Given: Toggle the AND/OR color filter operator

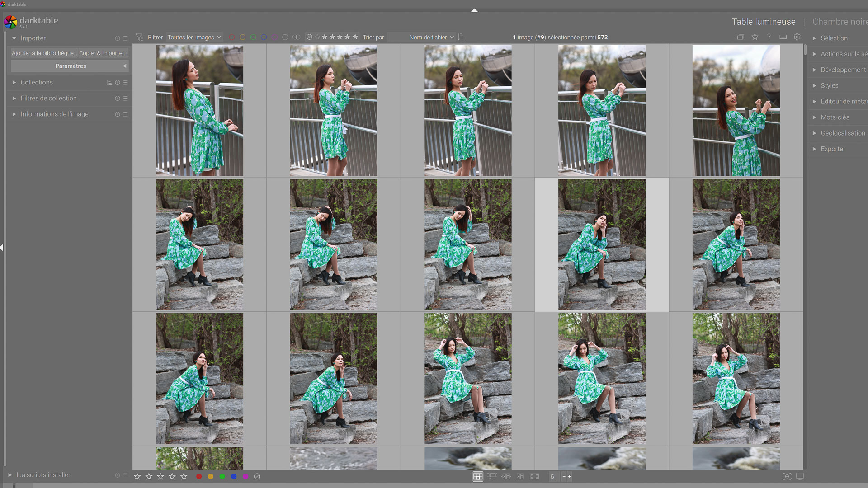Looking at the screenshot, I should (x=296, y=37).
